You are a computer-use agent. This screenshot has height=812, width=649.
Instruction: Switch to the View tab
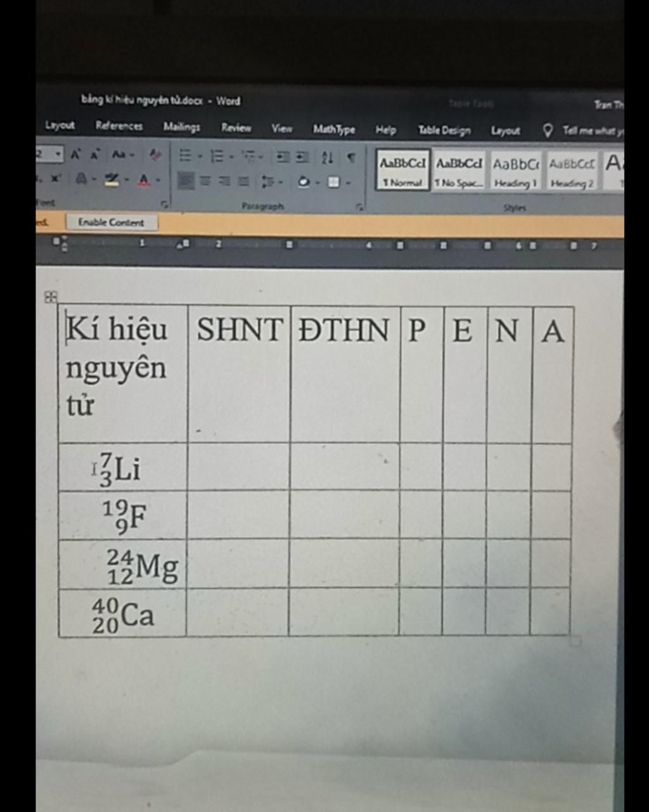(282, 129)
